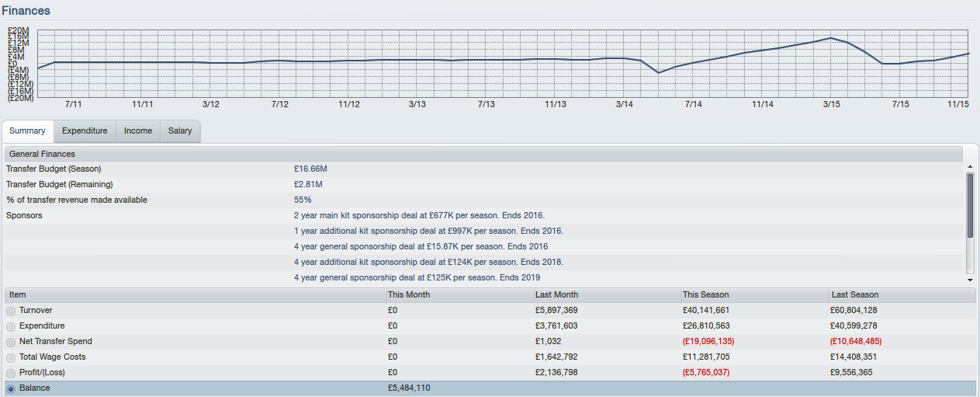Click the This Month column header

coord(459,295)
